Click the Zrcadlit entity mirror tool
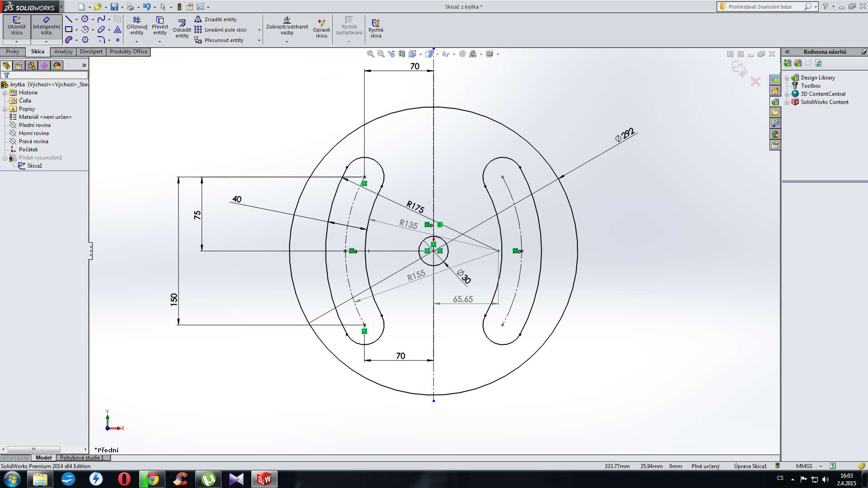The width and height of the screenshot is (868, 488). [x=216, y=19]
